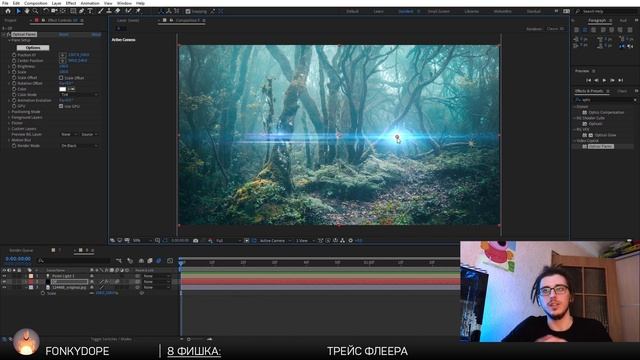
Task: Step back one frame in Preview panel
Action: 596,80
